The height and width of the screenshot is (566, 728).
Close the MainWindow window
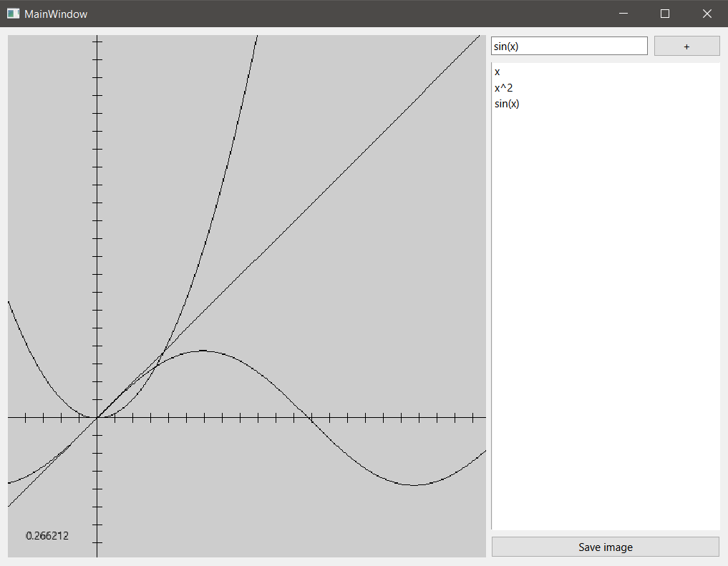[x=707, y=14]
